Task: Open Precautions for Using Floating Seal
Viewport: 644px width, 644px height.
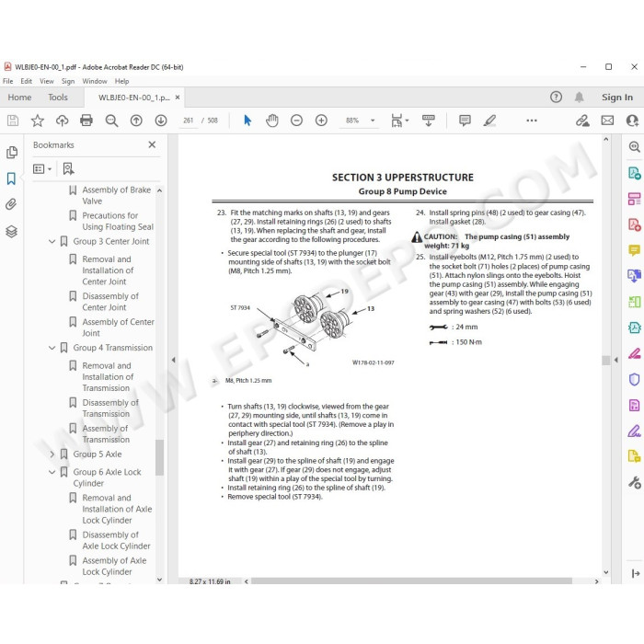Action: (118, 221)
